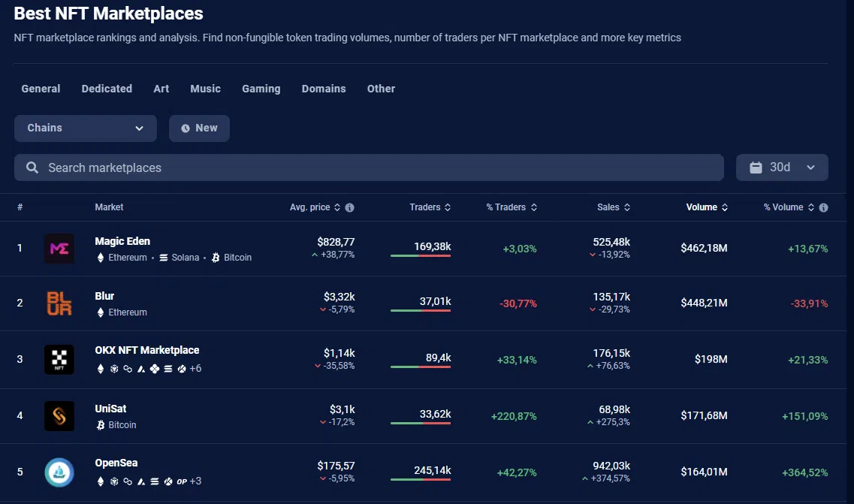The width and height of the screenshot is (854, 504).
Task: Open the Blur marketplace link
Action: click(x=104, y=297)
